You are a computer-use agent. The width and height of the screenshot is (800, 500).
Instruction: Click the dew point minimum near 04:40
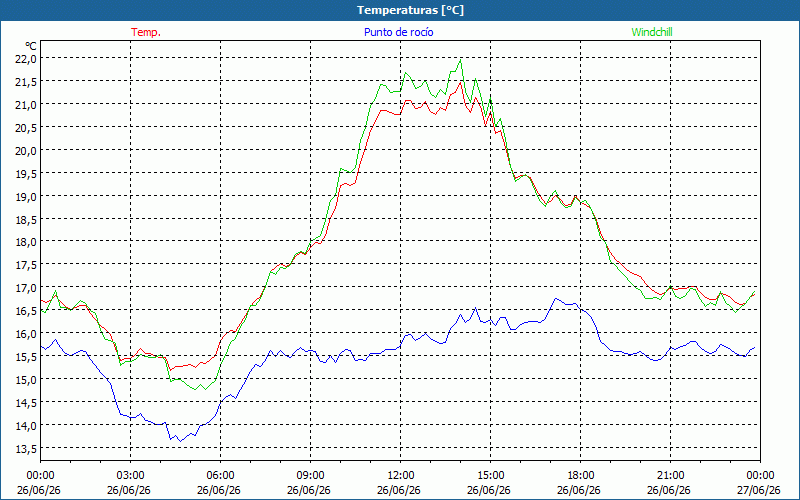(180, 441)
